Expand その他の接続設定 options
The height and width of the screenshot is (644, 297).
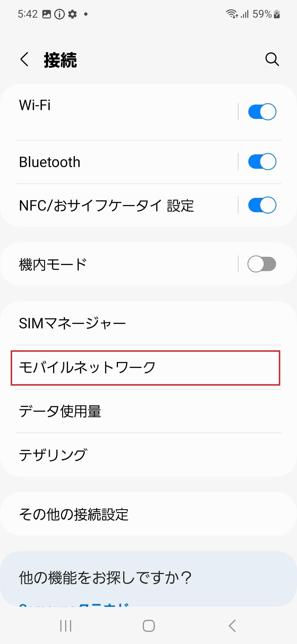point(110,514)
